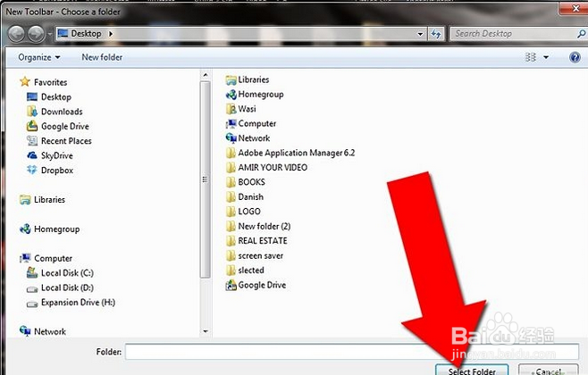
Task: Select the REAL ESTATE folder
Action: tap(256, 241)
